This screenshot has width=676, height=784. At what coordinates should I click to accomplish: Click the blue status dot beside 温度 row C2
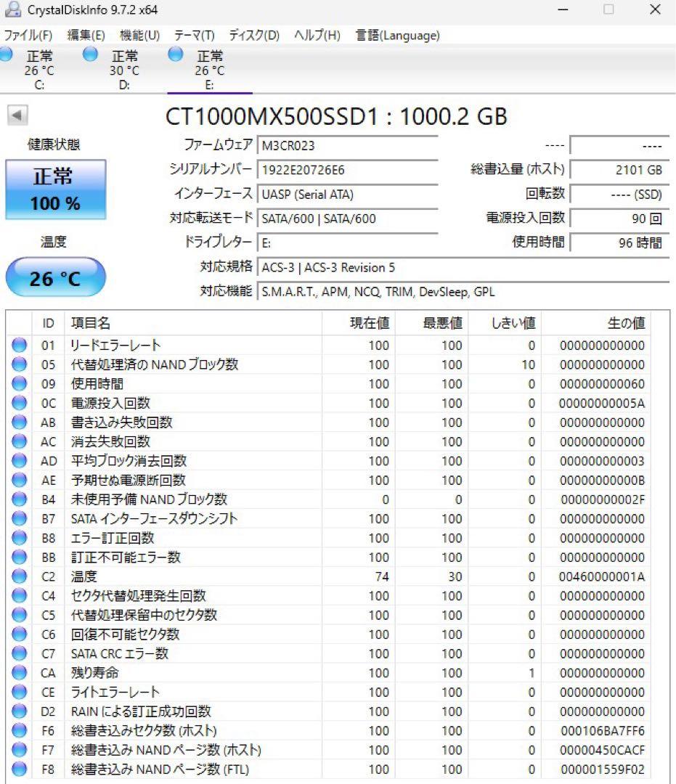pyautogui.click(x=20, y=576)
